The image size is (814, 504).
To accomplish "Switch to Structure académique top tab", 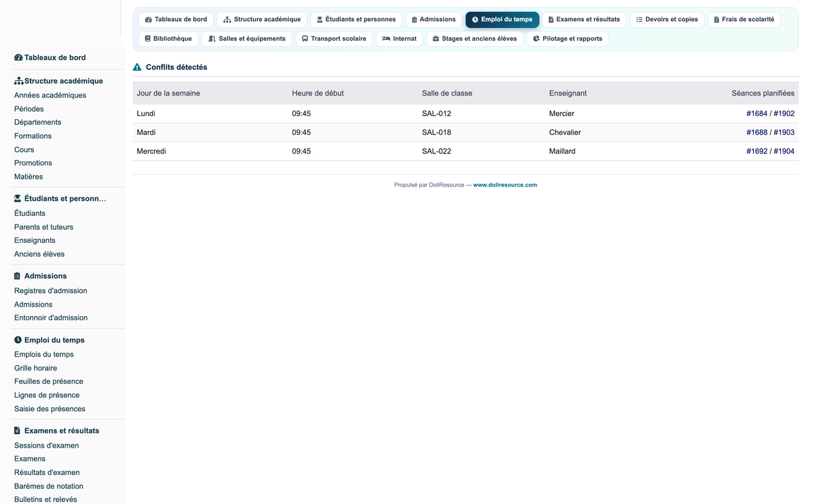I will tap(262, 20).
